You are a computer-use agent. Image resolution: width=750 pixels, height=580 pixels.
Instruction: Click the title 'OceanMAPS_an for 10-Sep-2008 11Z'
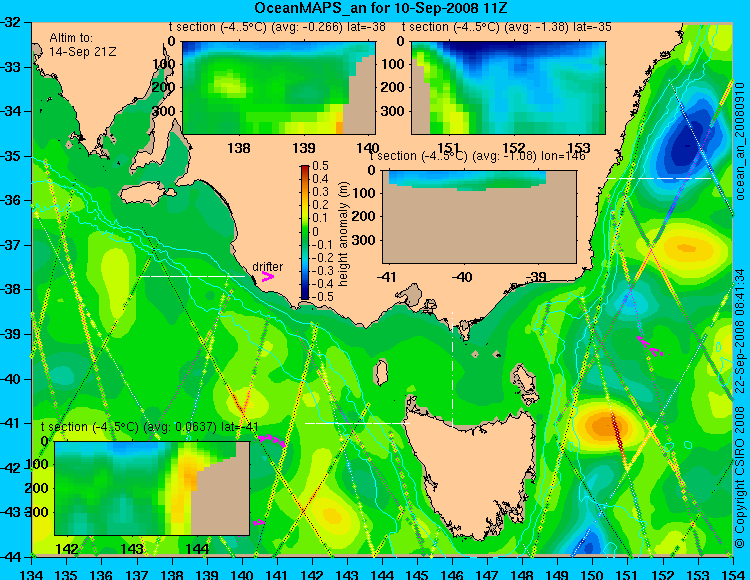[x=380, y=8]
